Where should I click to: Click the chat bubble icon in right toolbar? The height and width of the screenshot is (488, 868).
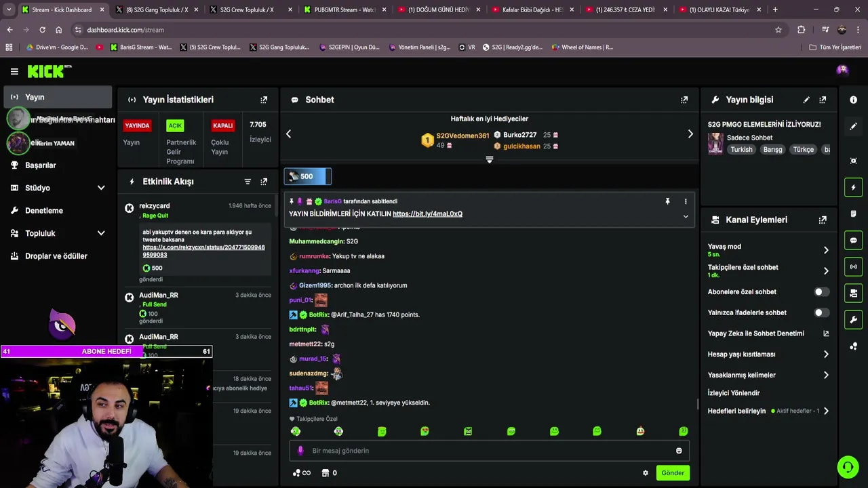click(853, 240)
